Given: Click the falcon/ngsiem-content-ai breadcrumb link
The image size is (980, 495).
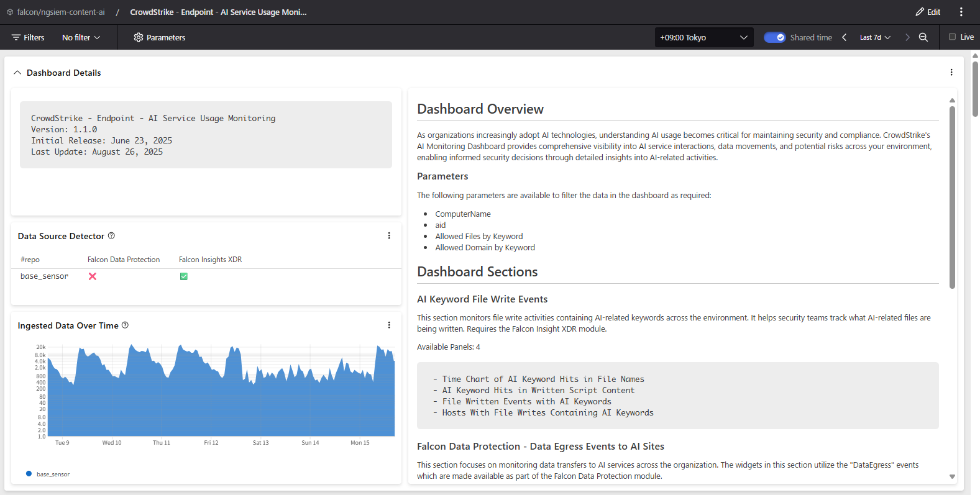Looking at the screenshot, I should (60, 12).
